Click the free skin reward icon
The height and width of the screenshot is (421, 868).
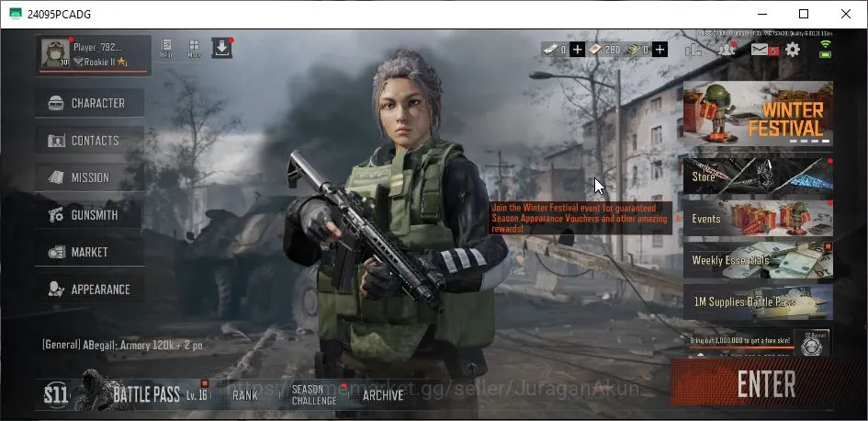[x=812, y=344]
